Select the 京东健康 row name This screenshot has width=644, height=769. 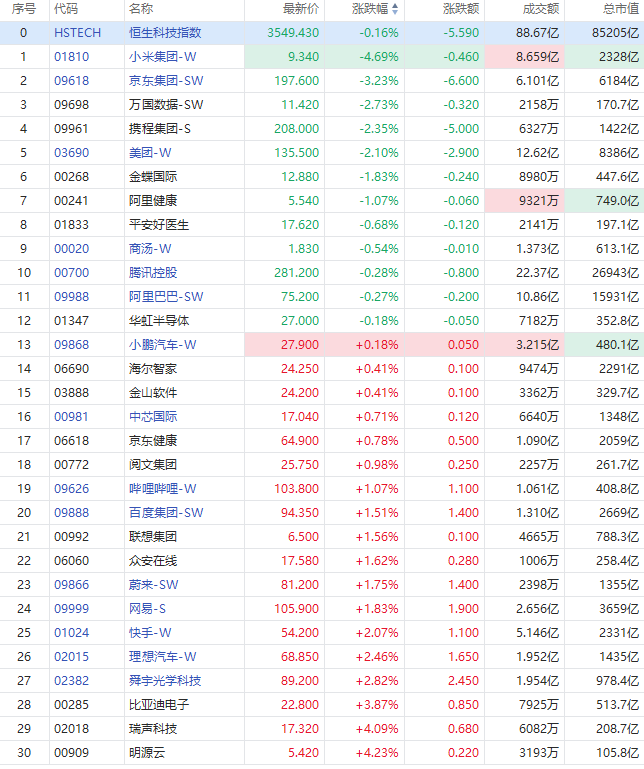click(x=153, y=441)
